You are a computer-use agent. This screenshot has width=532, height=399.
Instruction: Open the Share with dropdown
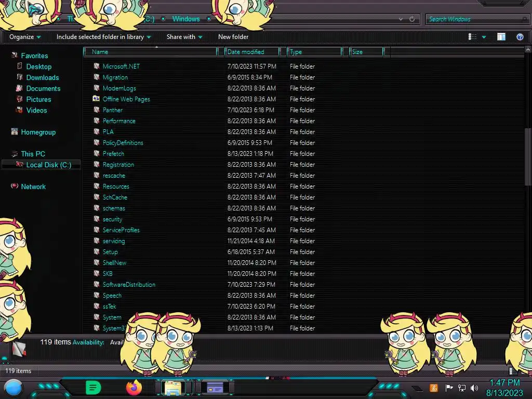184,37
